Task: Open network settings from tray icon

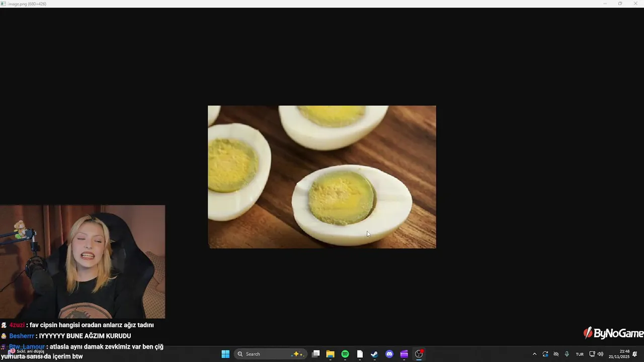Action: click(592, 354)
